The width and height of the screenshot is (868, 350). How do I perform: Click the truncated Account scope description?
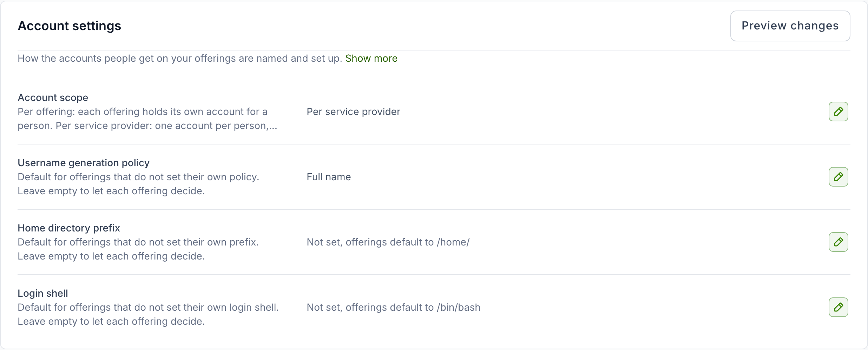point(147,119)
